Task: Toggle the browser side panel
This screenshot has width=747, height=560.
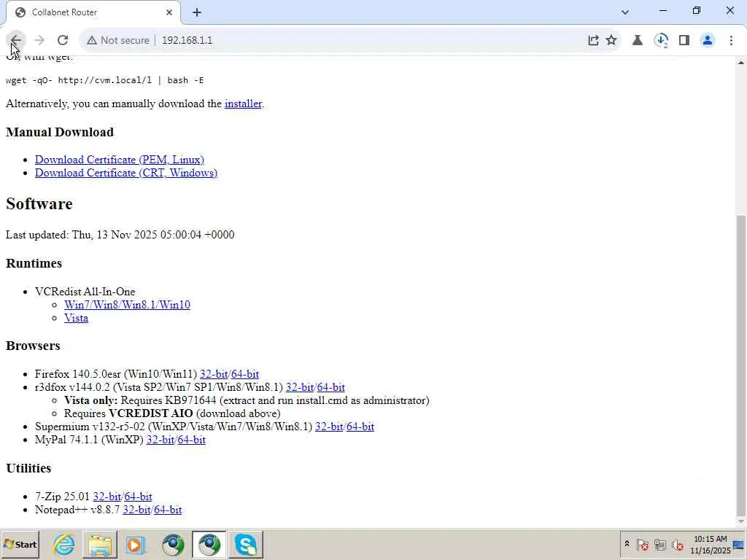Action: 684,41
